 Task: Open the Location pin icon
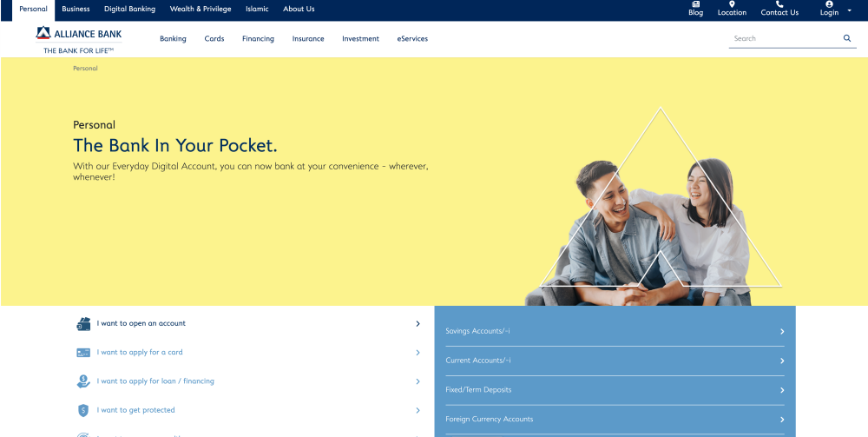click(732, 4)
